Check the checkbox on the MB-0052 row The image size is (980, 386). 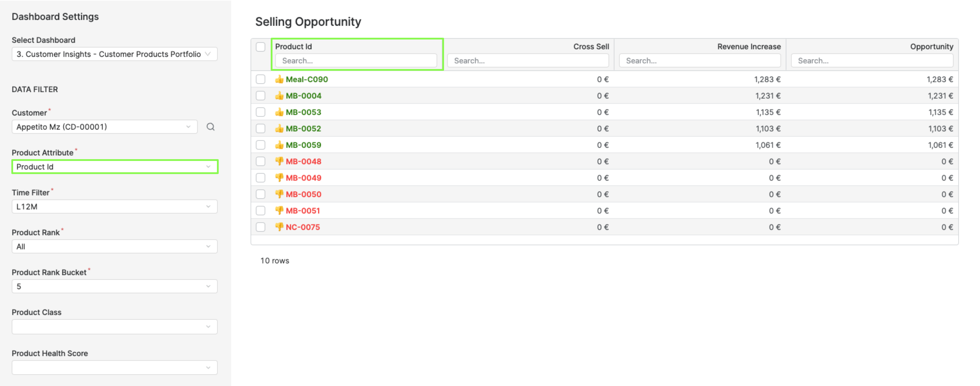coord(261,128)
